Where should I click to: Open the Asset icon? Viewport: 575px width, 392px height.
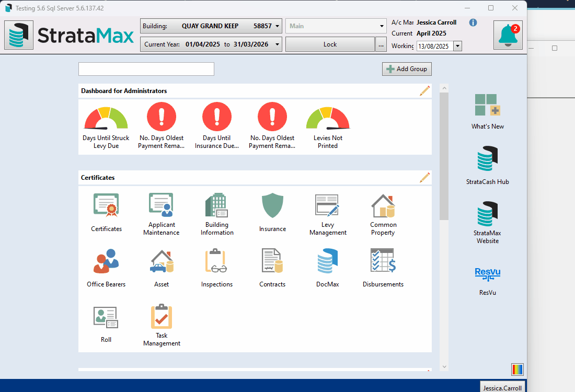(x=162, y=261)
